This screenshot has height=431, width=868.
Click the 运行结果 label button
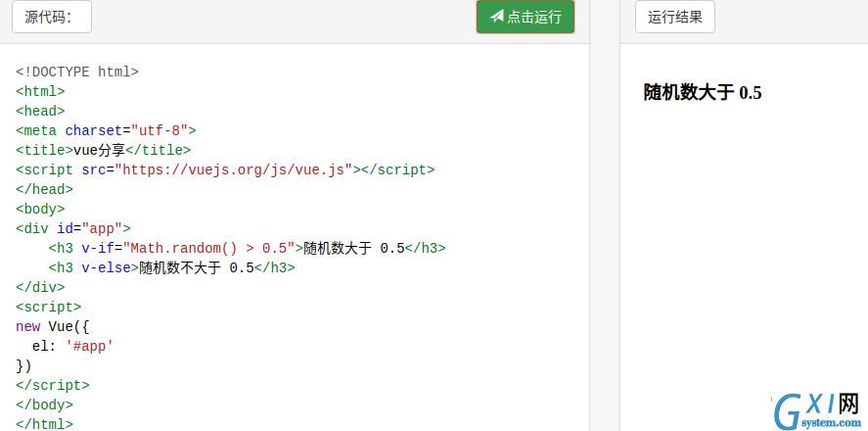click(x=675, y=17)
